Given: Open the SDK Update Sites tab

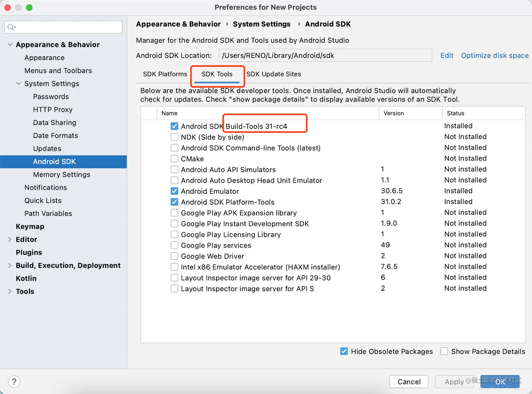Looking at the screenshot, I should [x=274, y=74].
